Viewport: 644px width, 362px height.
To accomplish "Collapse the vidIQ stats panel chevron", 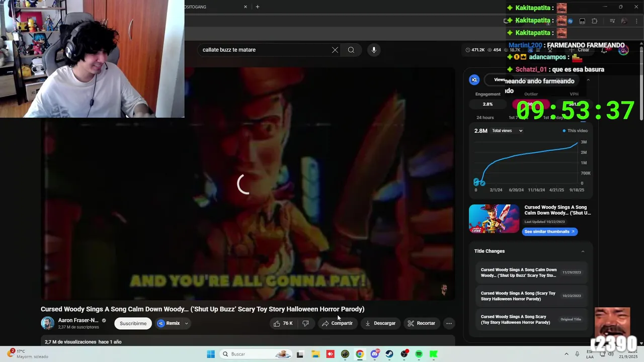I will tap(588, 80).
